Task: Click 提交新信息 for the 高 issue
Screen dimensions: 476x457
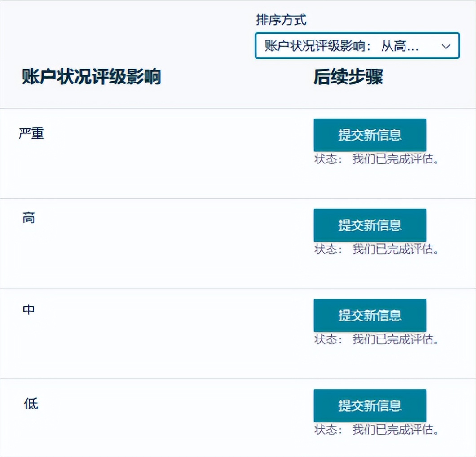Action: (370, 225)
